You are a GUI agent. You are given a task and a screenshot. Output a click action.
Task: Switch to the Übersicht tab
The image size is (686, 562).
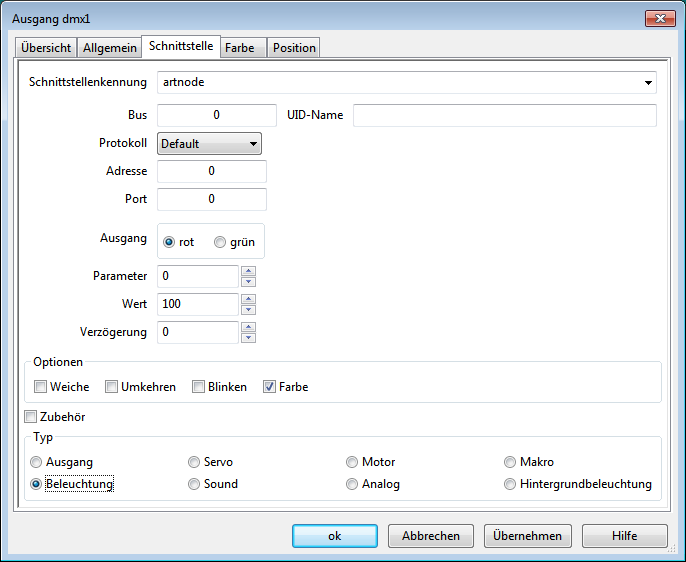tap(45, 48)
